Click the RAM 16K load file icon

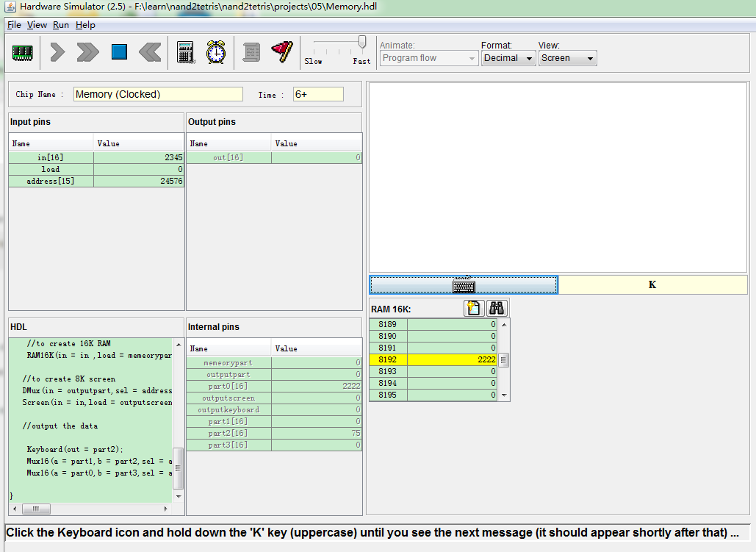(x=474, y=309)
